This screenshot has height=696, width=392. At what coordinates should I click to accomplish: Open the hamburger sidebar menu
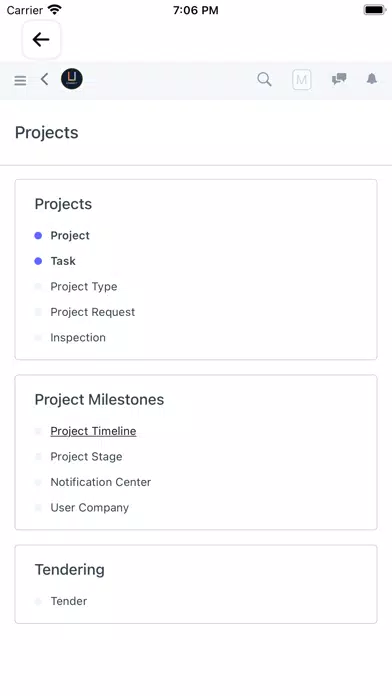pos(20,80)
